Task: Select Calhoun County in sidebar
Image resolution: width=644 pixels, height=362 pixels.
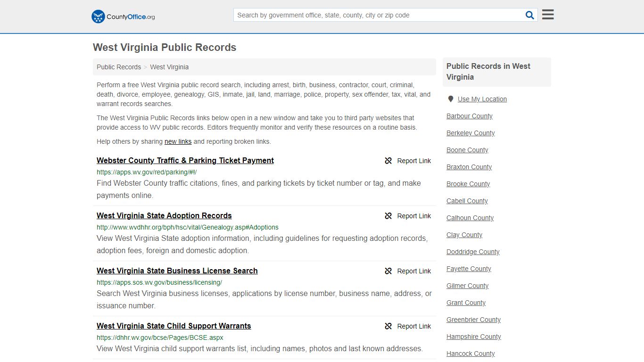Action: [470, 218]
